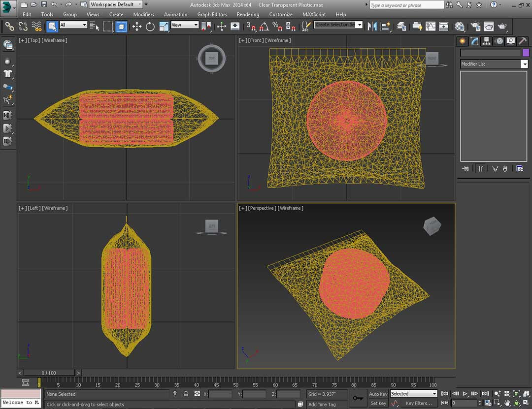Toggle the selection lock padlock
Screen dimensions: 532x409
(x=186, y=394)
